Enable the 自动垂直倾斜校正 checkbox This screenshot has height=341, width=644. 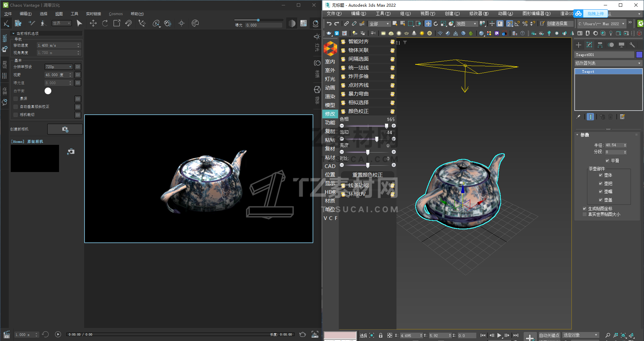pyautogui.click(x=15, y=107)
